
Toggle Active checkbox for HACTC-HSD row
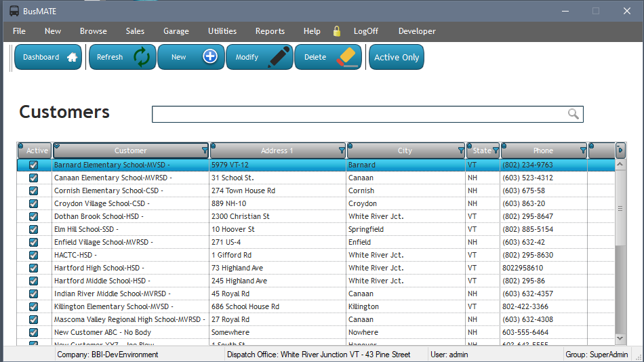pos(33,255)
